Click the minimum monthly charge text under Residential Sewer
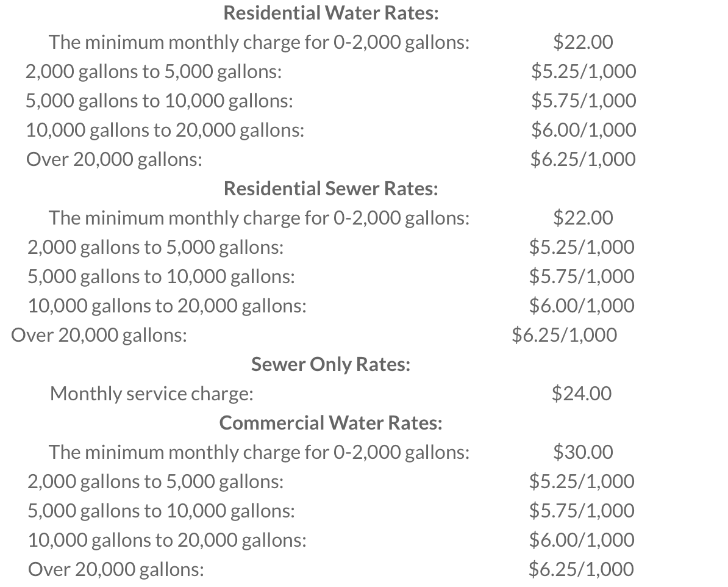The image size is (728, 587). 259,218
